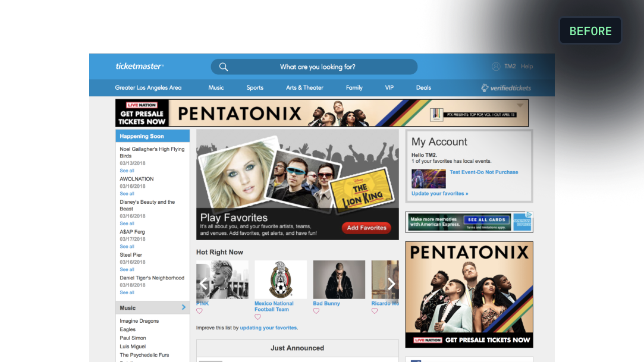Click See all under Steel Pier
The image size is (644, 362).
pyautogui.click(x=127, y=270)
